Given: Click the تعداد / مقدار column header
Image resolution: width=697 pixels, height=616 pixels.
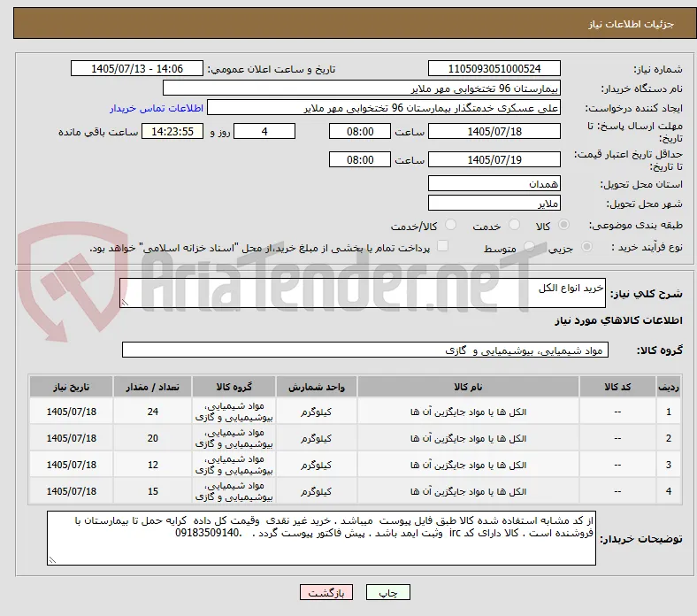Looking at the screenshot, I should (x=152, y=387).
